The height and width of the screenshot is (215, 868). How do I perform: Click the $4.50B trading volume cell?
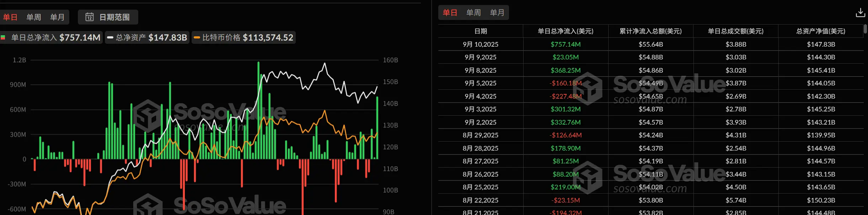[736, 187]
